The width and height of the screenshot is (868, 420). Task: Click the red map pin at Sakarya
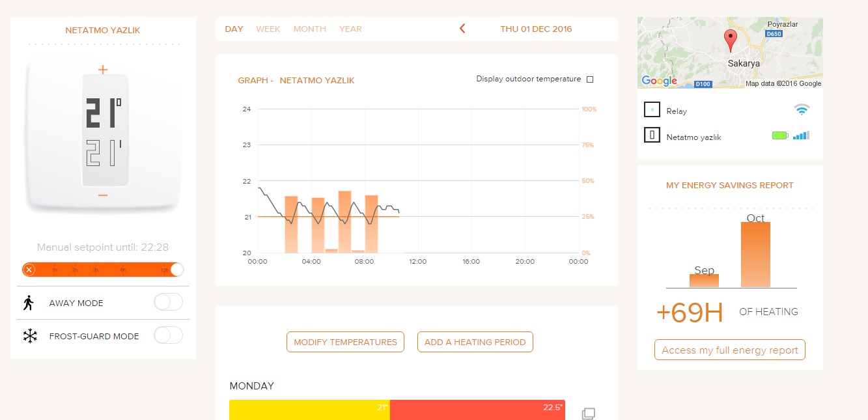click(731, 40)
